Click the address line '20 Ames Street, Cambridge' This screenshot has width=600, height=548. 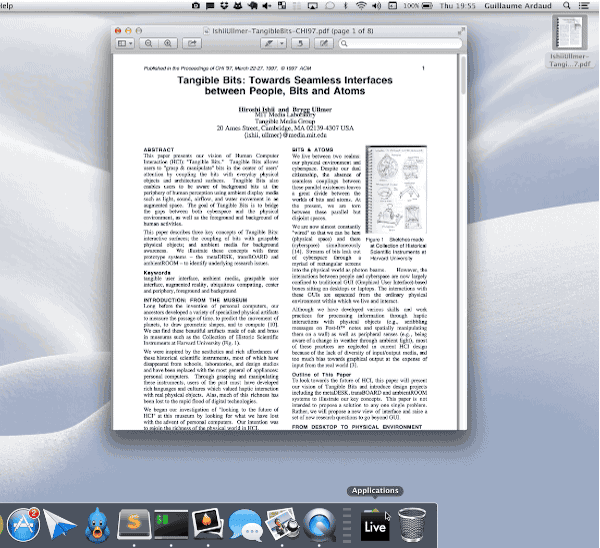tap(285, 128)
